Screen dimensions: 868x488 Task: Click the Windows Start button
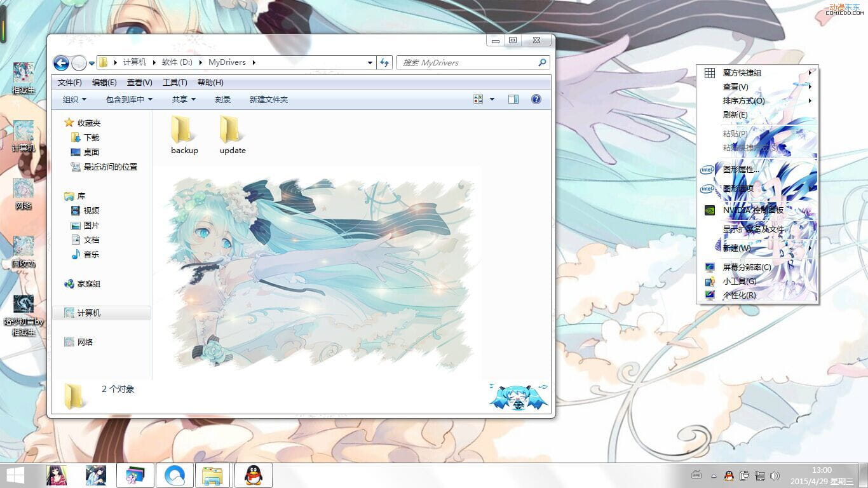click(13, 475)
